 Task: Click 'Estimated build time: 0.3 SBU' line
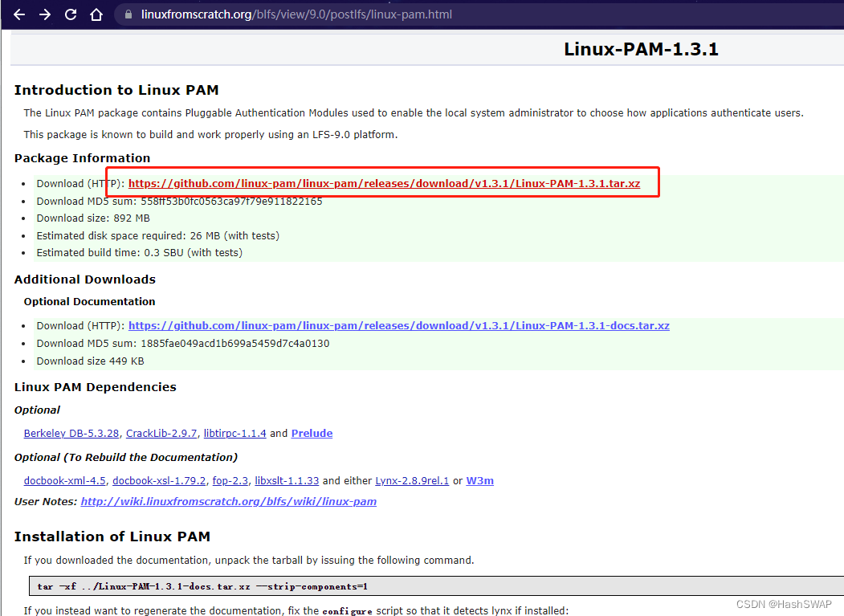pyautogui.click(x=140, y=252)
